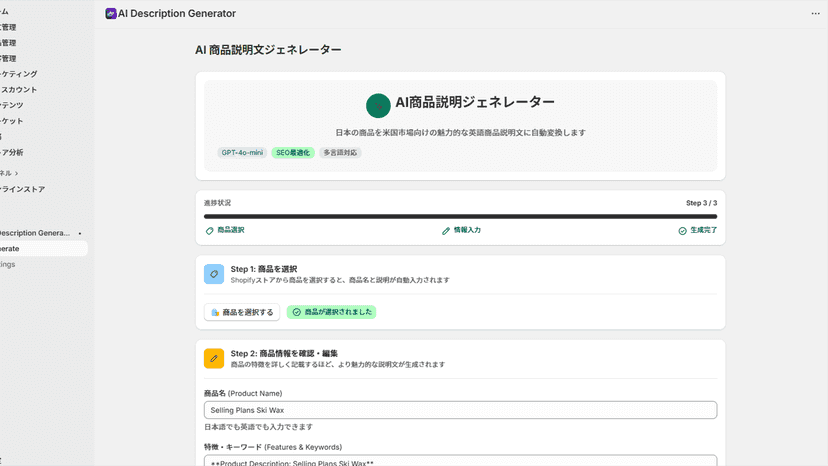828x466 pixels.
Task: Click the yellow pencil icon for Step 2
Action: pyautogui.click(x=214, y=359)
